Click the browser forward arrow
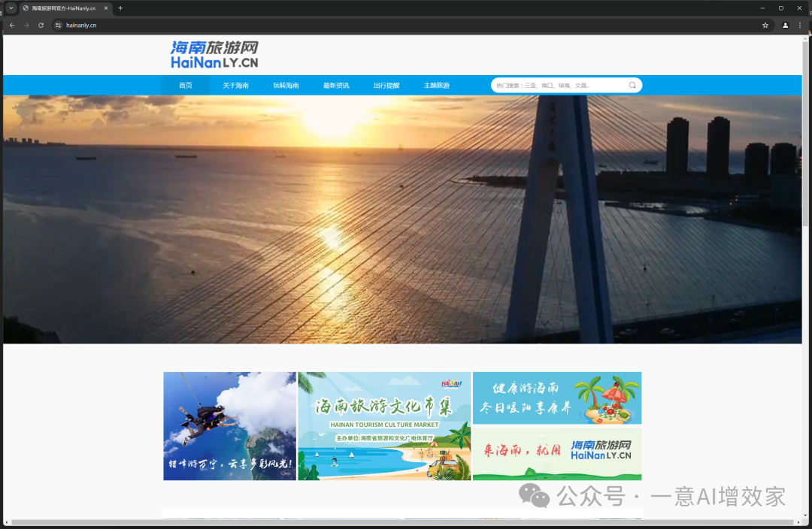Screen dimensions: 812x529 pyautogui.click(x=26, y=25)
